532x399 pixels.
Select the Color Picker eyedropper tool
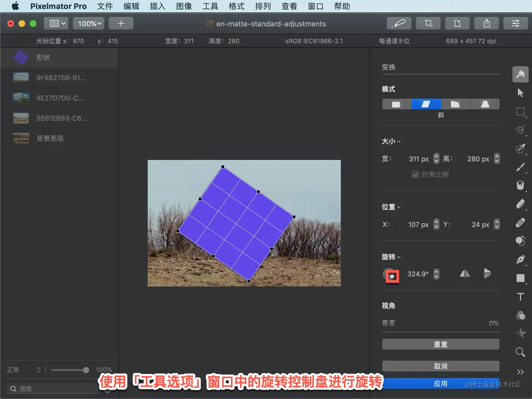[520, 149]
